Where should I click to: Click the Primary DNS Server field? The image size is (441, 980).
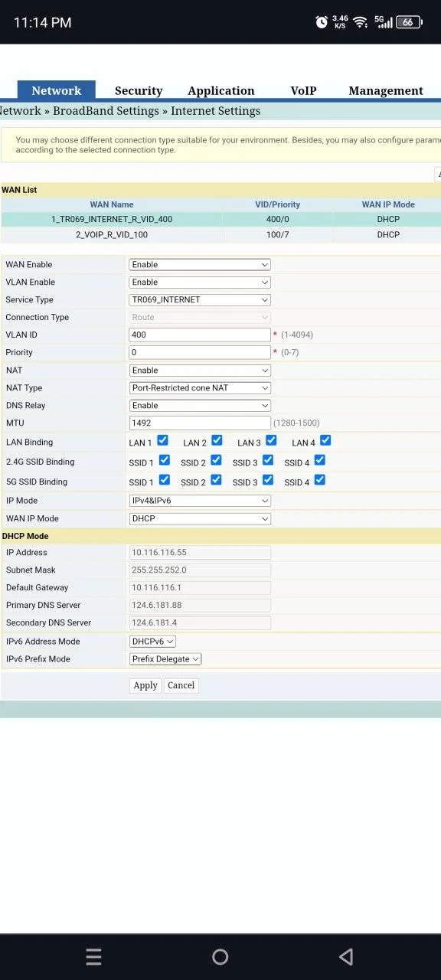pyautogui.click(x=200, y=606)
